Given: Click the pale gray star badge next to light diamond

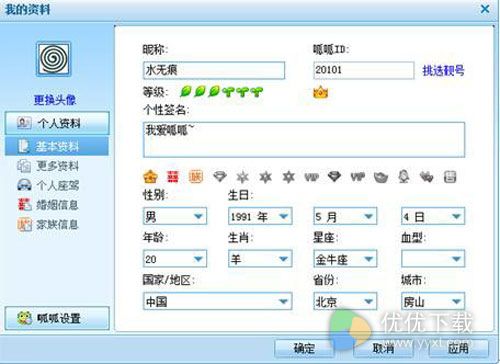Looking at the screenshot, I should [x=242, y=177].
